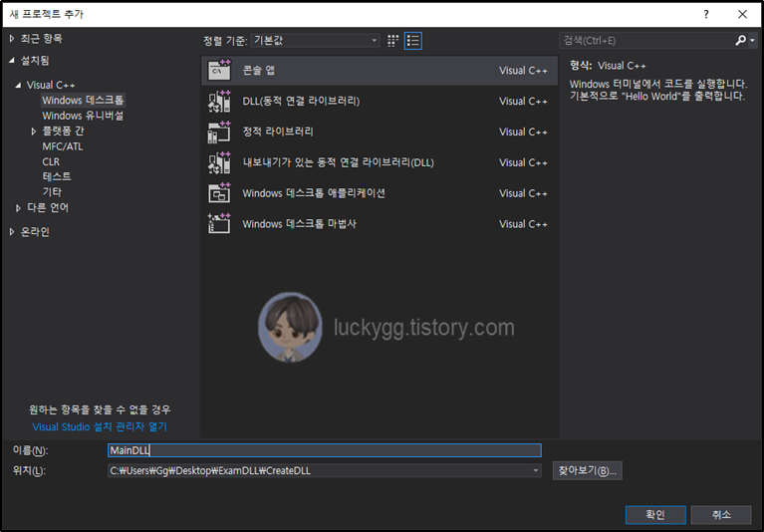This screenshot has height=532, width=764.
Task: Click the Windows 데스크톱 애플리케이션 icon
Action: point(219,193)
